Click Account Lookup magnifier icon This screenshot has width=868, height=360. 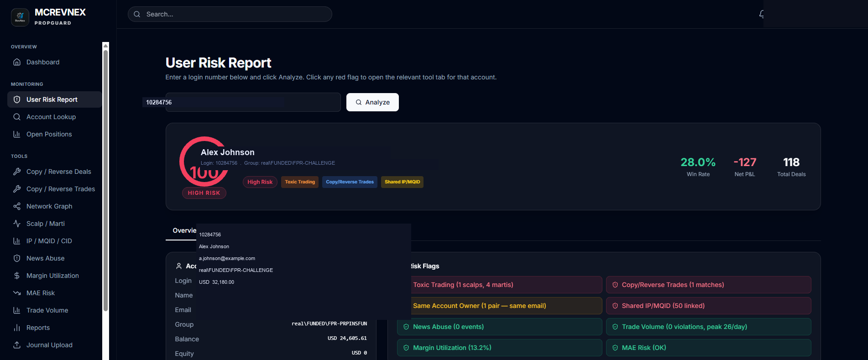(17, 117)
